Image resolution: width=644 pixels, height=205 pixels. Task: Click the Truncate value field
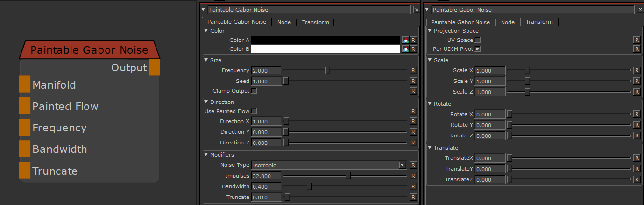pos(266,197)
